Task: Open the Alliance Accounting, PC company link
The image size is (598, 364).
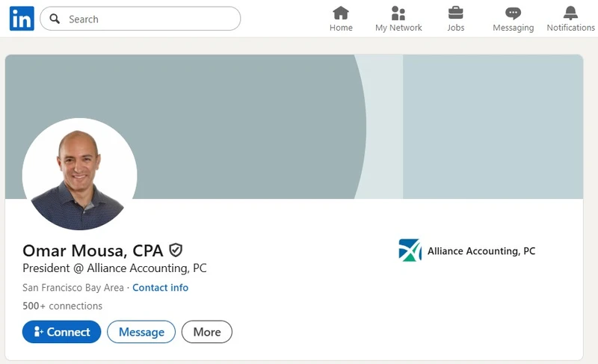Action: pos(481,251)
